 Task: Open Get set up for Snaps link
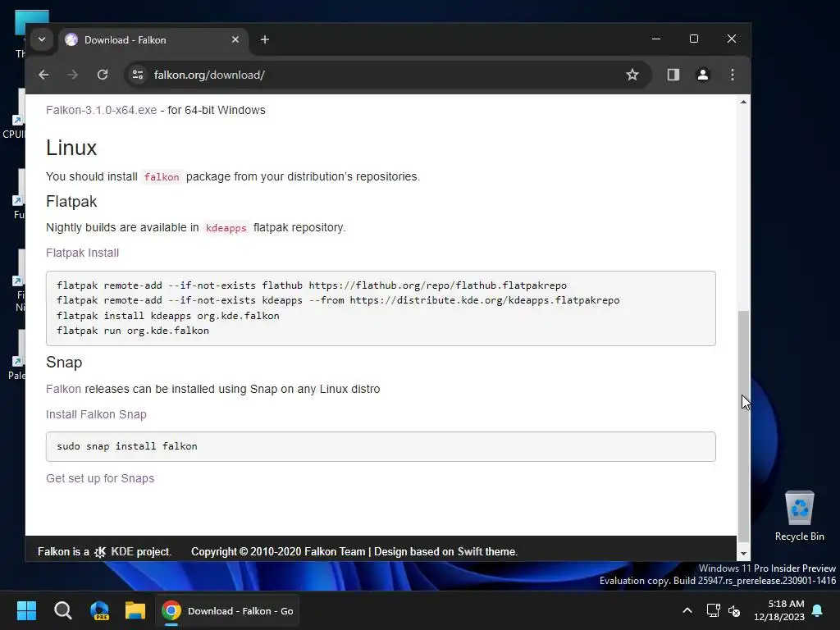[x=100, y=478]
